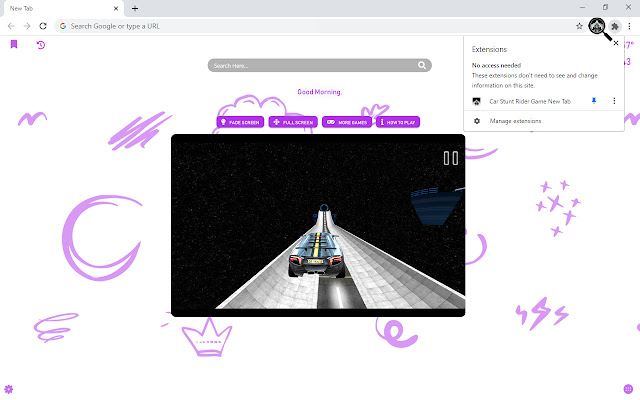Click the extension icon in the popup row
This screenshot has width=640, height=400.
coord(476,101)
